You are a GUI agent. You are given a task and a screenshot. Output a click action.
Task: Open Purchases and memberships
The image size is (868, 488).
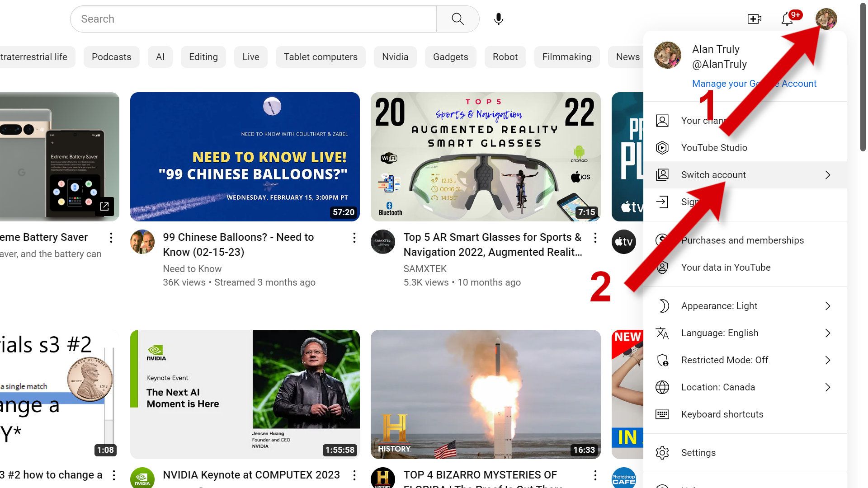pyautogui.click(x=742, y=240)
